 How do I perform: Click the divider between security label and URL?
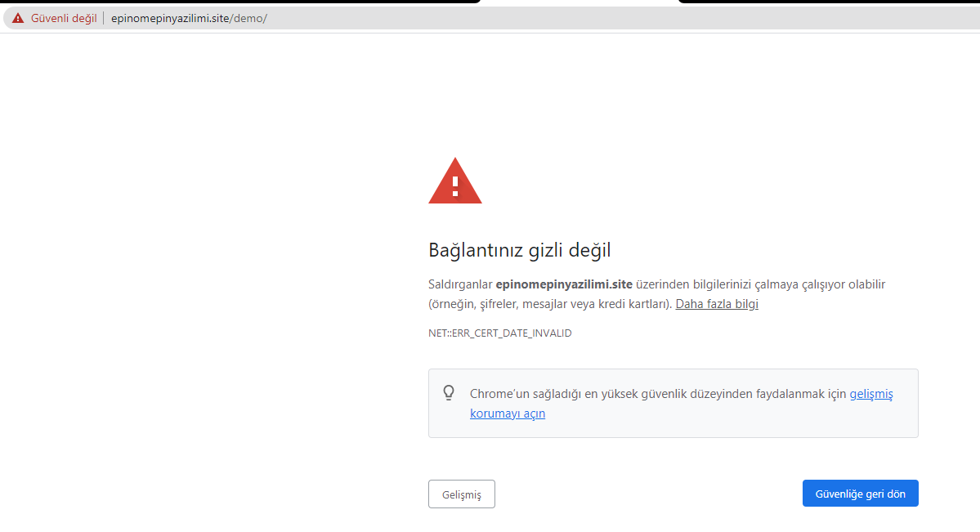[104, 19]
